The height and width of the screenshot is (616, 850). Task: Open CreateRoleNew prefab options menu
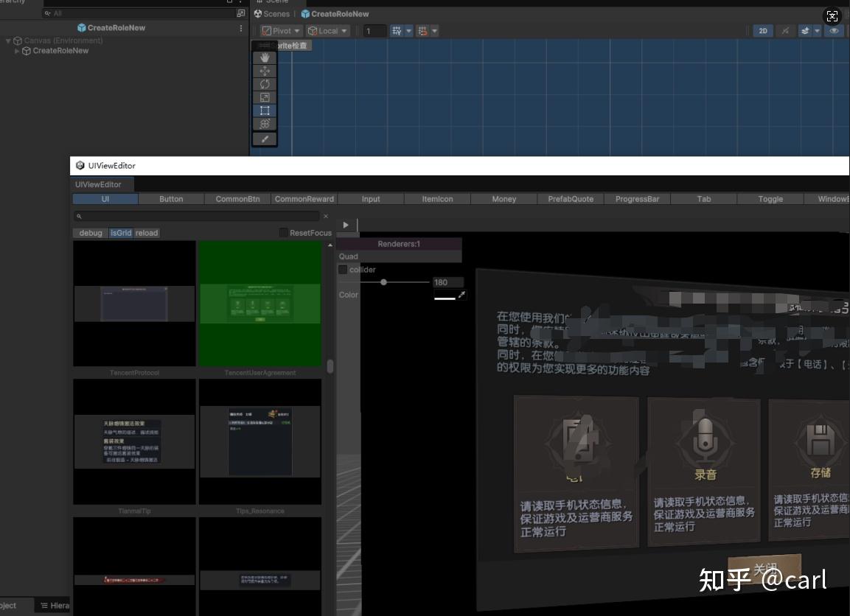pyautogui.click(x=241, y=27)
